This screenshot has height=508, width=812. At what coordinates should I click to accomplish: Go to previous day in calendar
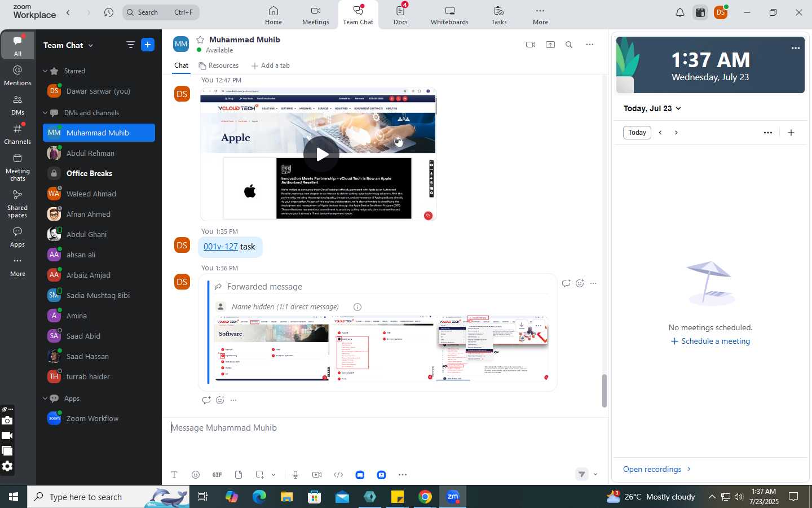click(x=660, y=133)
